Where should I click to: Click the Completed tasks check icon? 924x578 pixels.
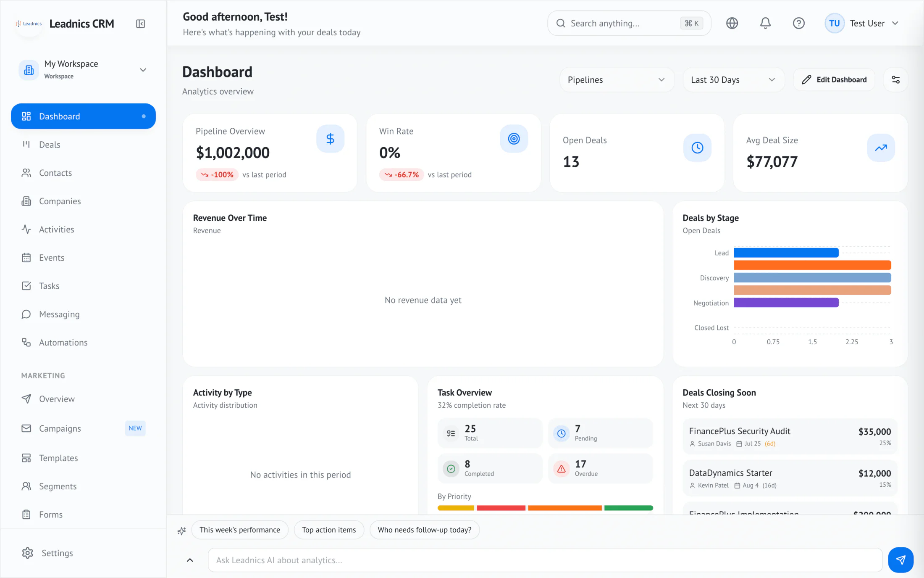pyautogui.click(x=451, y=469)
